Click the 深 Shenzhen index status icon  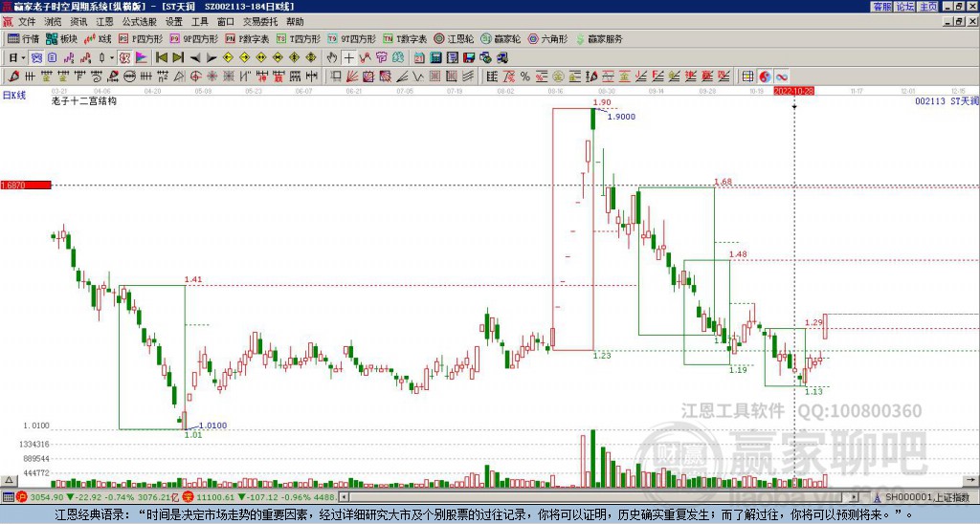(188, 497)
